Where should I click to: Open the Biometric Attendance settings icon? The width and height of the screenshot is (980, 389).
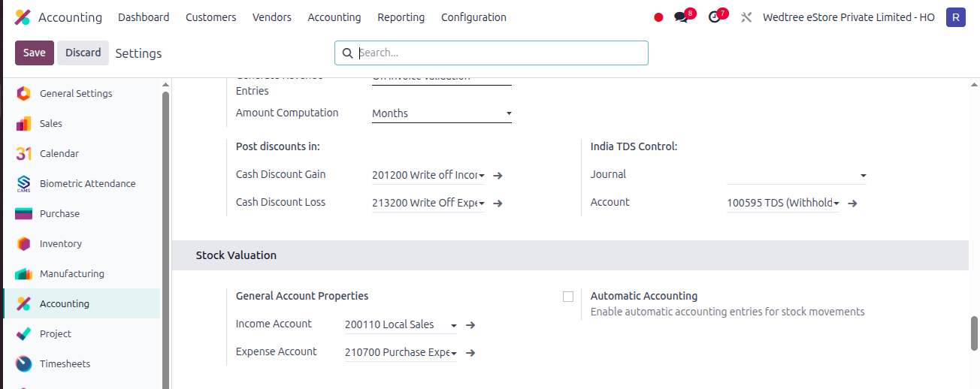point(23,183)
